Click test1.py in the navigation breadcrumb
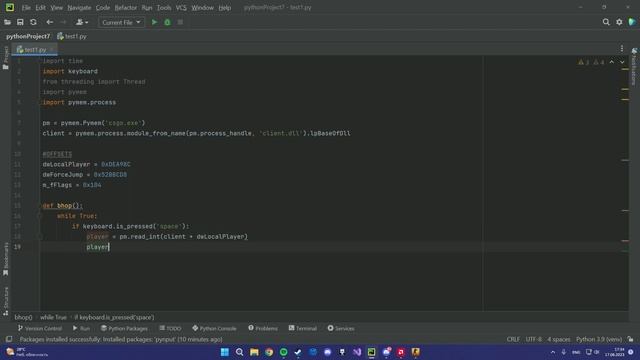Image resolution: width=640 pixels, height=360 pixels. click(x=72, y=36)
